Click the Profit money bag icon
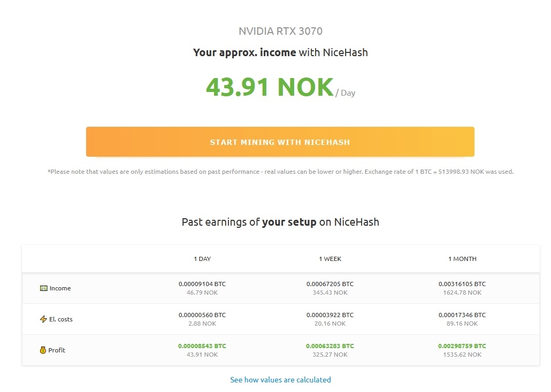Viewport: 551px width, 392px height. (43, 350)
